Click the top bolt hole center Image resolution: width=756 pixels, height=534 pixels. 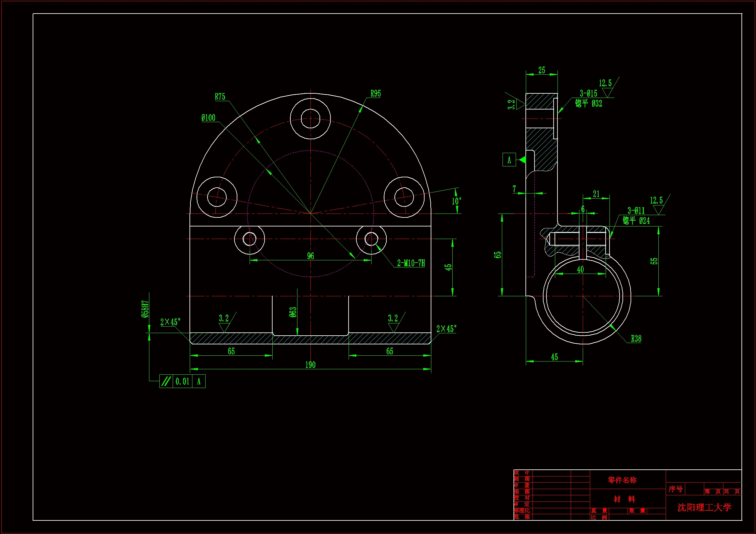pyautogui.click(x=310, y=119)
